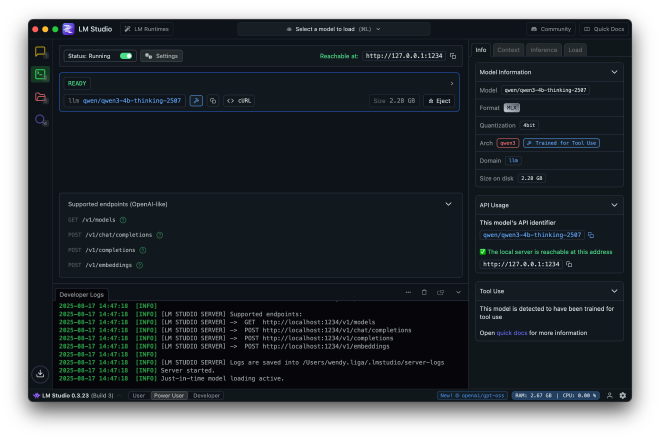The height and width of the screenshot is (439, 660).
Task: Open help for GET /v1/models endpoint
Action: click(x=123, y=220)
